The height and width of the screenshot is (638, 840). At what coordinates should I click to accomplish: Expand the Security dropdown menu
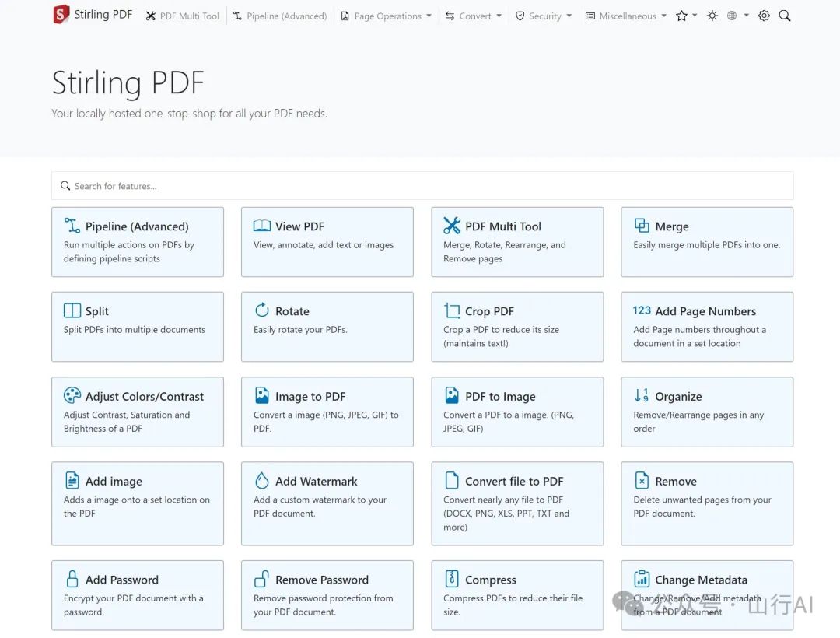[543, 16]
